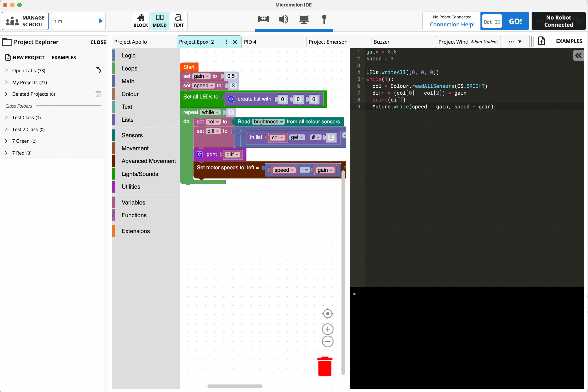Select the BLOCK editing mode icon
588x392 pixels.
tap(140, 20)
